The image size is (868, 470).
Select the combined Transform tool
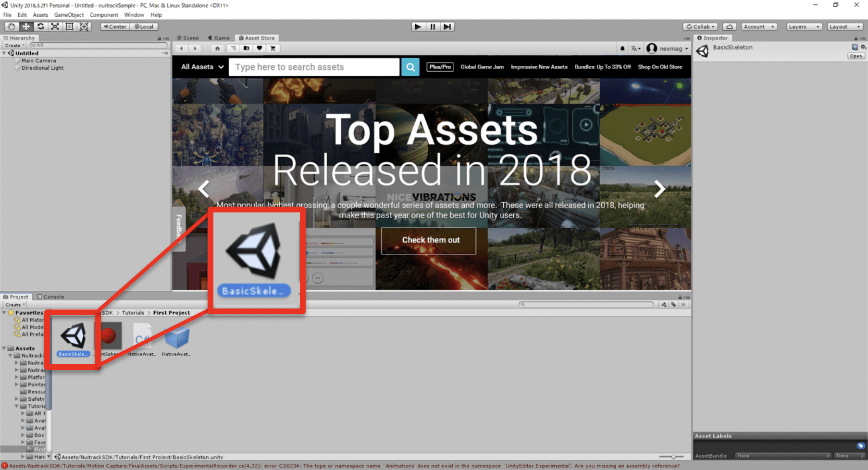pyautogui.click(x=84, y=27)
